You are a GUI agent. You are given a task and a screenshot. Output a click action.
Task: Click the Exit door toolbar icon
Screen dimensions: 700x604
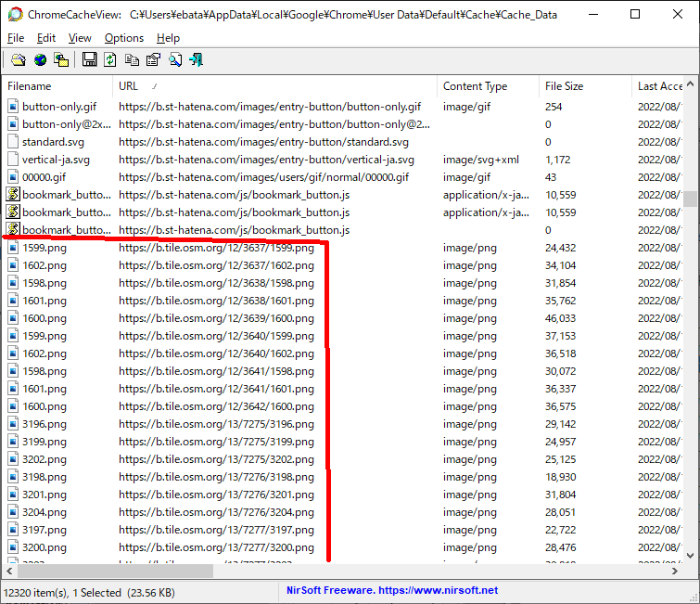[196, 60]
